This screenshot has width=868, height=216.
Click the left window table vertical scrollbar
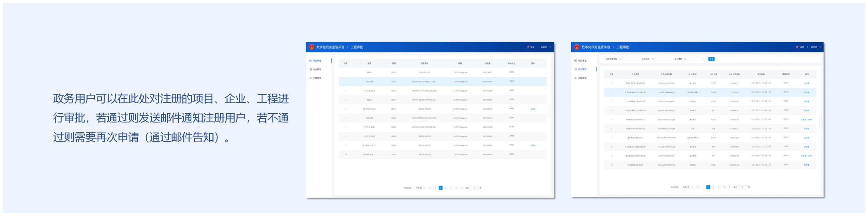pyautogui.click(x=550, y=112)
